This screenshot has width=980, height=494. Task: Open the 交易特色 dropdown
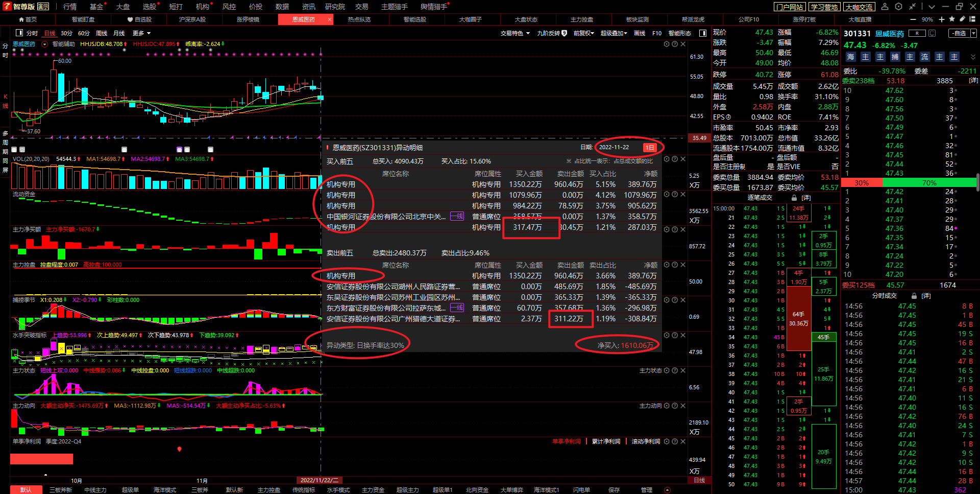515,33
